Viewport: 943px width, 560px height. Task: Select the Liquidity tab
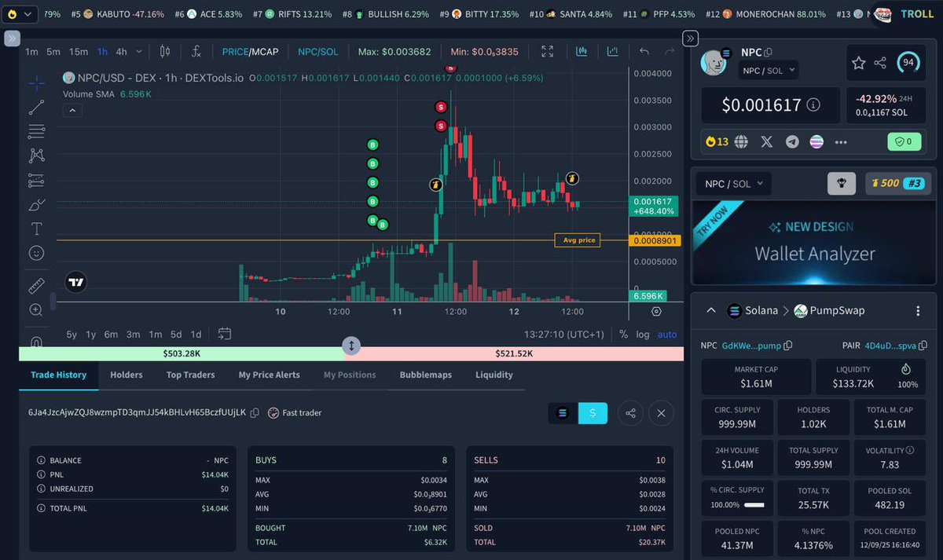494,375
